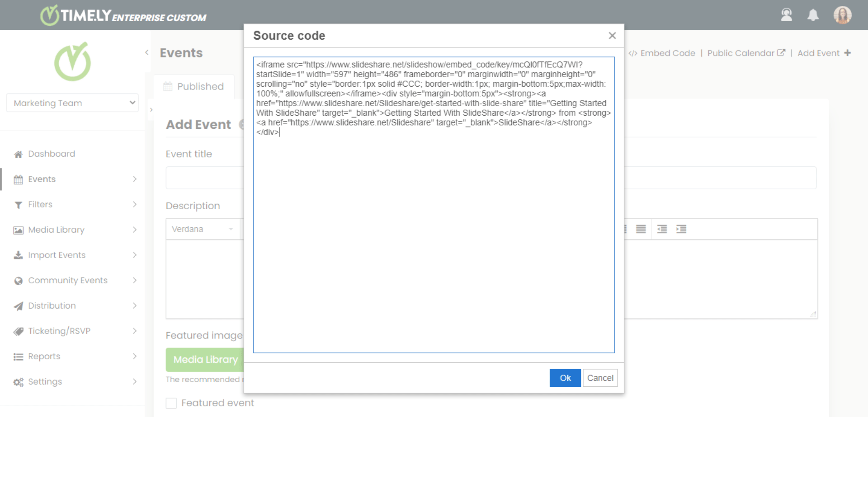Expand the Community Events submenu arrow
The width and height of the screenshot is (868, 488).
tap(135, 280)
